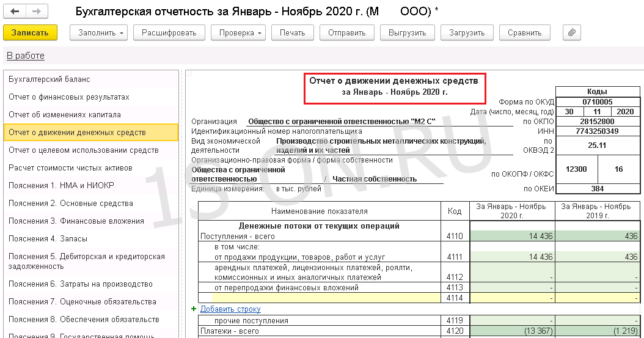Click the 2020 cell of row 4114
The height and width of the screenshot is (338, 644).
(512, 298)
